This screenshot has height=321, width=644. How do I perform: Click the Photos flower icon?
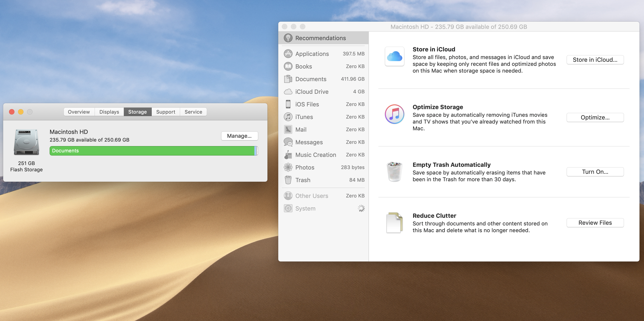tap(288, 167)
